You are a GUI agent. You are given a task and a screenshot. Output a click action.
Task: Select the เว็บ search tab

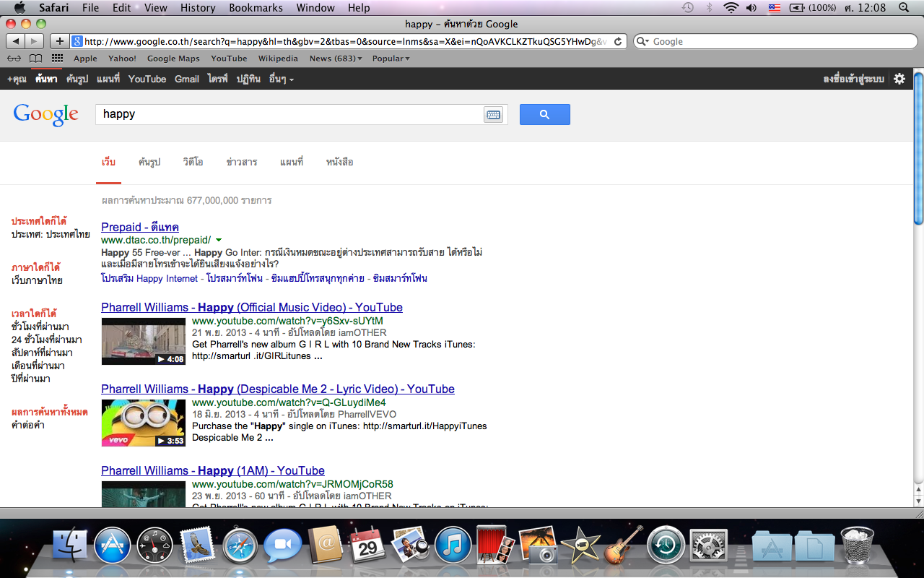tap(108, 162)
